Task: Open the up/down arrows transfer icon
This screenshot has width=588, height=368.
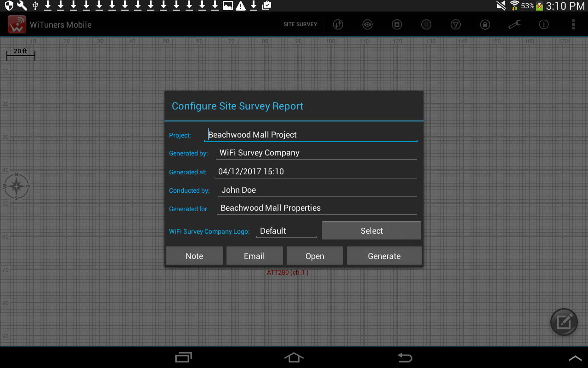Action: pos(338,24)
